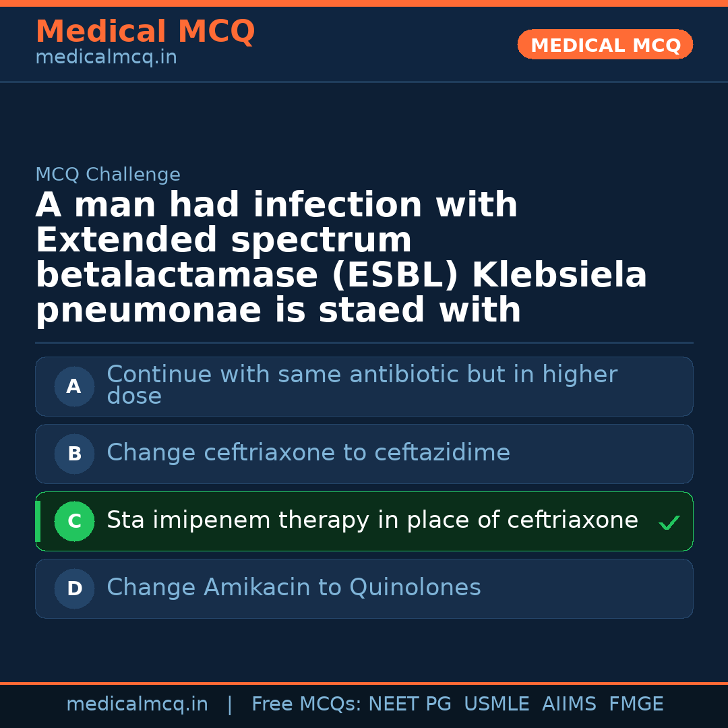Click the orange MEDICAL MCQ badge
728x728 pixels.
click(605, 44)
